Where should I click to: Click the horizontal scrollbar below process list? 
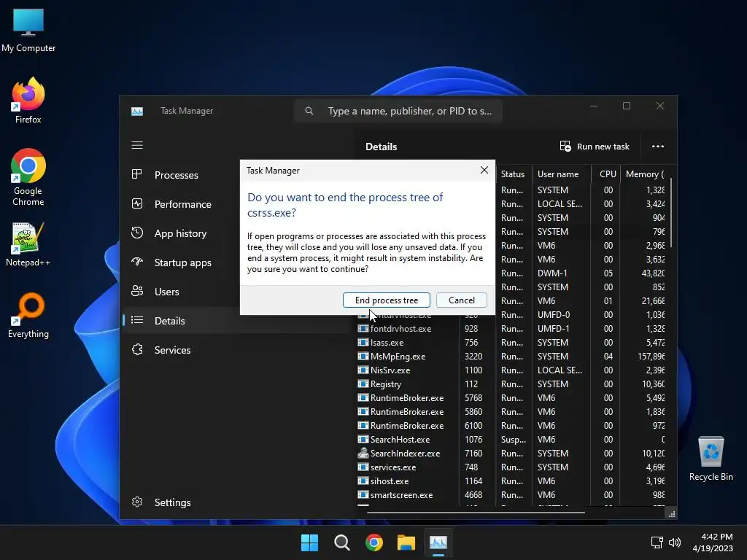tap(476, 513)
